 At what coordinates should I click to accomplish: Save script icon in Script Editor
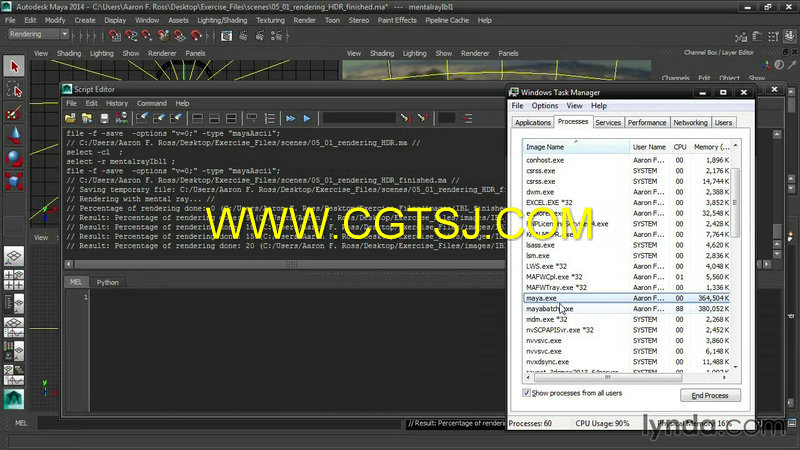(x=104, y=118)
